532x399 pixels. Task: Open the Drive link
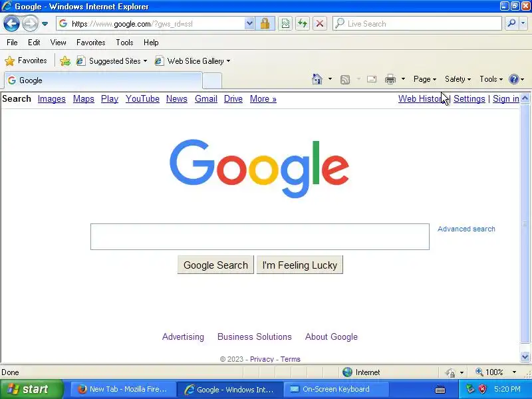(x=233, y=98)
